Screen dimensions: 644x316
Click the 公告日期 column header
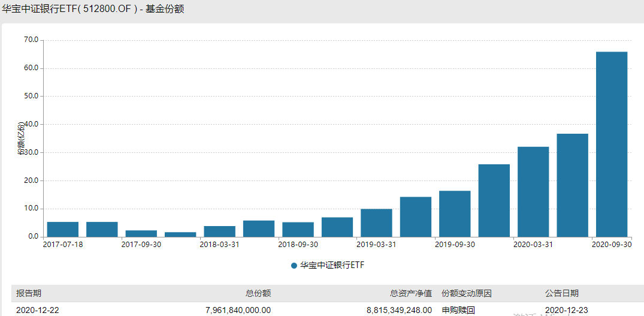[x=562, y=293]
